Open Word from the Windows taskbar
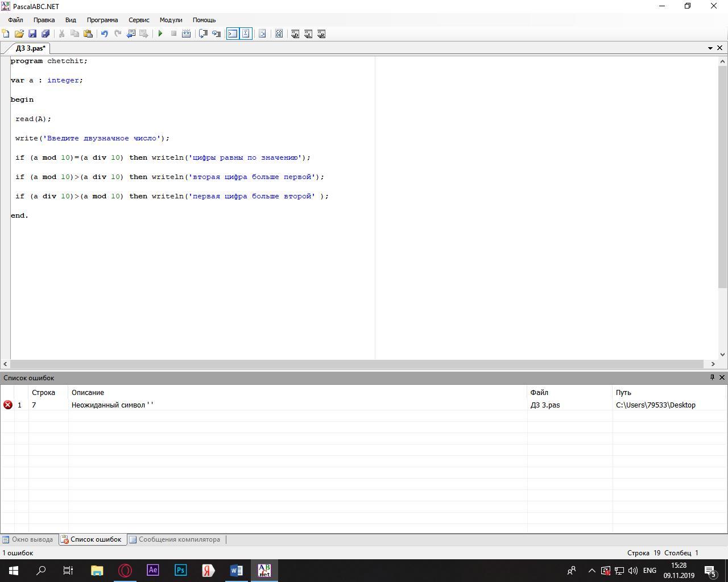This screenshot has width=728, height=582. click(x=236, y=570)
